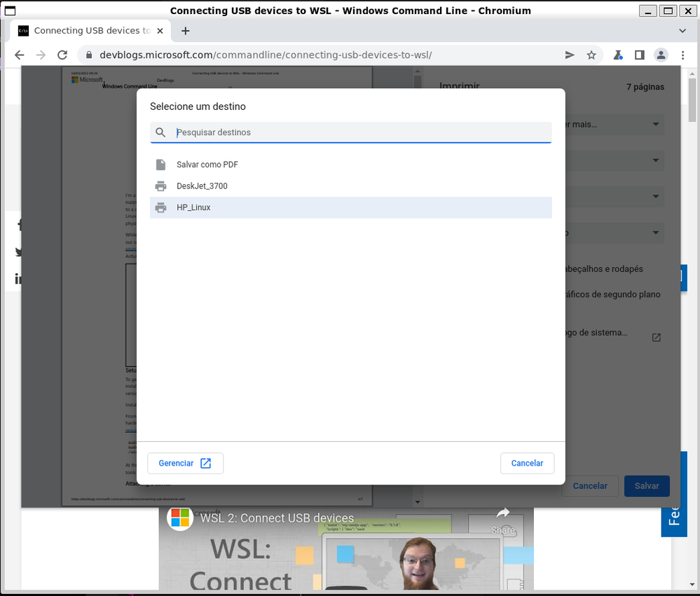Choose the DeskJet_3700 printer

pyautogui.click(x=351, y=186)
